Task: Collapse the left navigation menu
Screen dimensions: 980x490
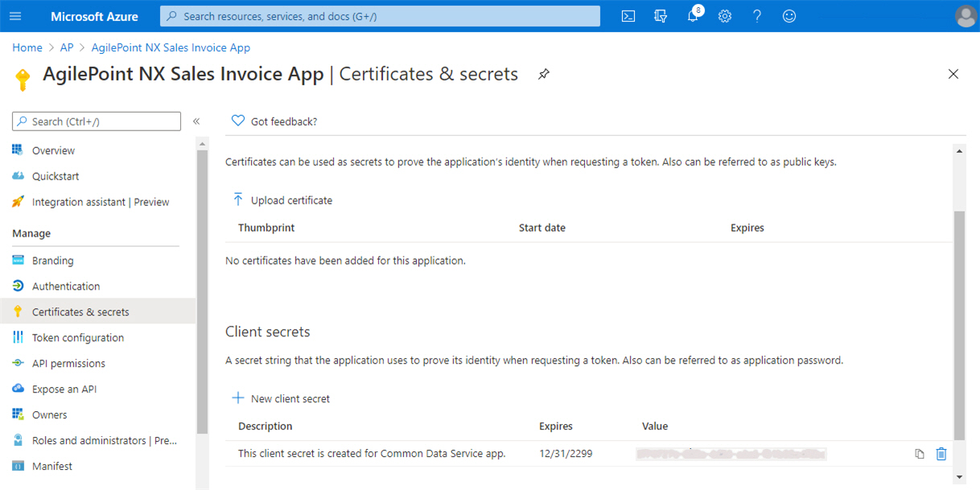Action: (x=196, y=121)
